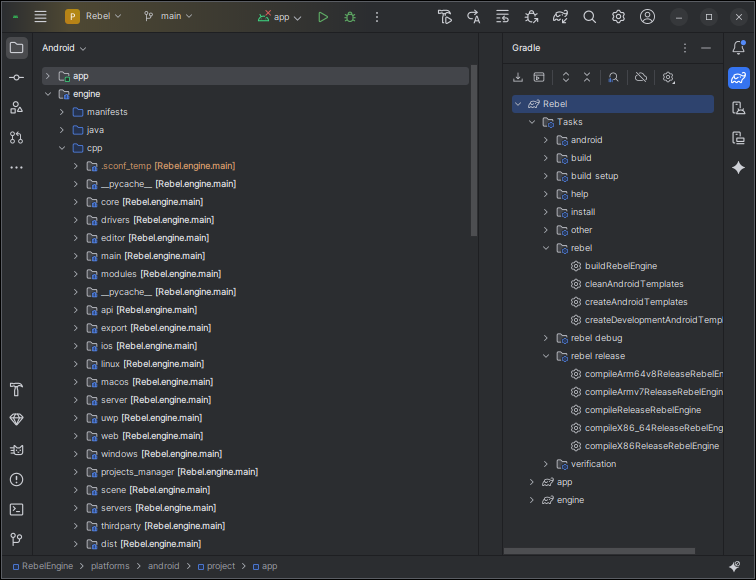Click project tree vertical scrollbar
The height and width of the screenshot is (580, 756).
coord(473,150)
